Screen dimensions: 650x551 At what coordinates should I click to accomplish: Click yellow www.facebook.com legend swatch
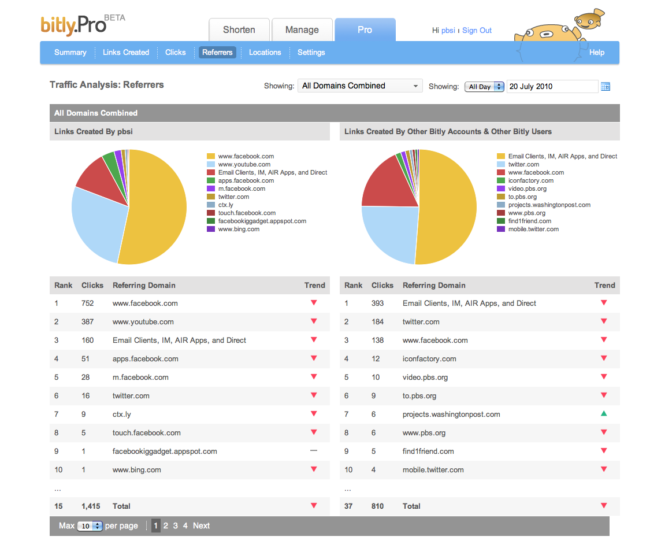click(x=211, y=156)
